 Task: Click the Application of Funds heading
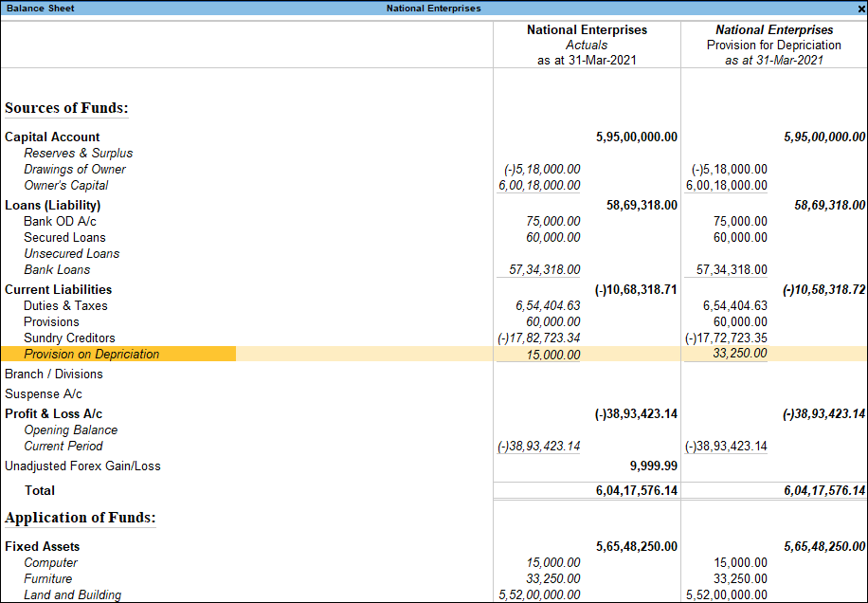[x=81, y=517]
